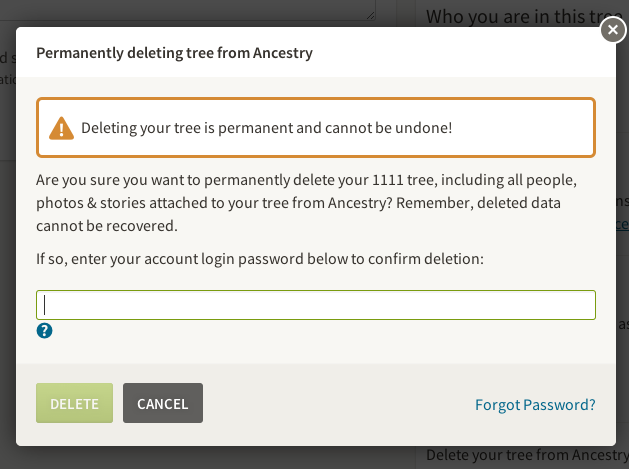Click the Are you sure paragraph text
The height and width of the screenshot is (469, 629).
coord(306,203)
